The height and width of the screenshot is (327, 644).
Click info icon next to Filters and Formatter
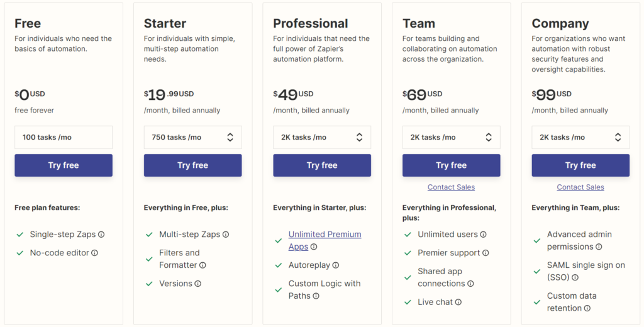[203, 265]
